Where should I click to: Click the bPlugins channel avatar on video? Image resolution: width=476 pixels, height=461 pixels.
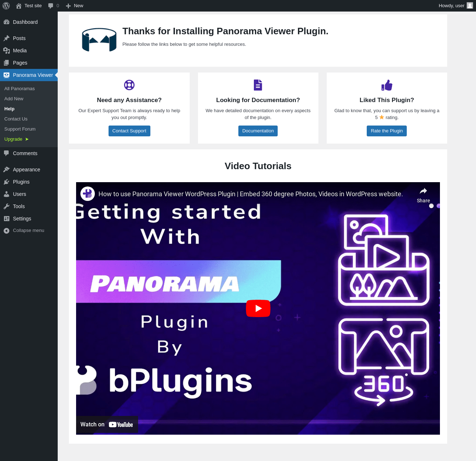pyautogui.click(x=88, y=194)
